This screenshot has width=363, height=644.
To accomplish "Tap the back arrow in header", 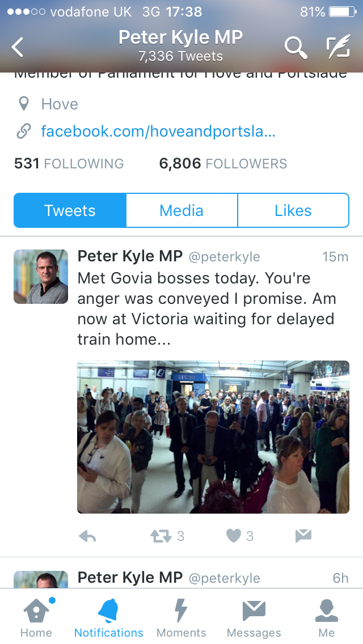I will coord(18,47).
